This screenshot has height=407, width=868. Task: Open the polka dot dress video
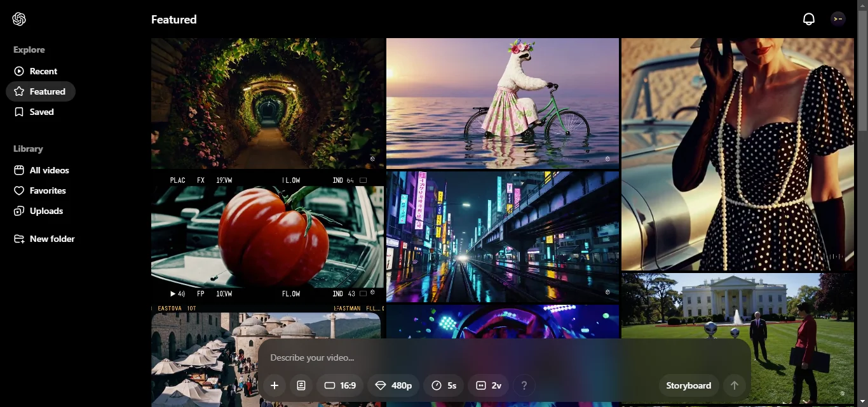(x=738, y=154)
